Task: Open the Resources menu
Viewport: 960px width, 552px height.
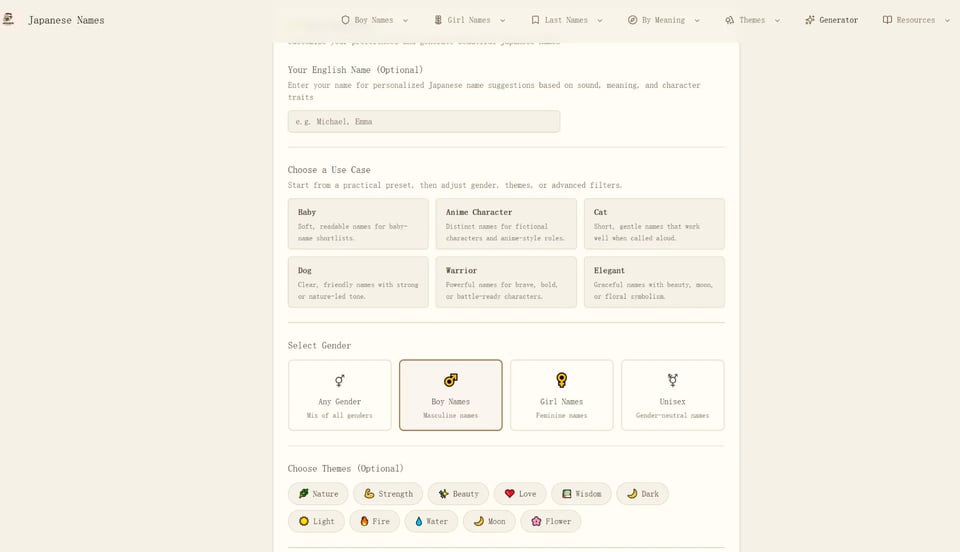Action: pyautogui.click(x=916, y=20)
